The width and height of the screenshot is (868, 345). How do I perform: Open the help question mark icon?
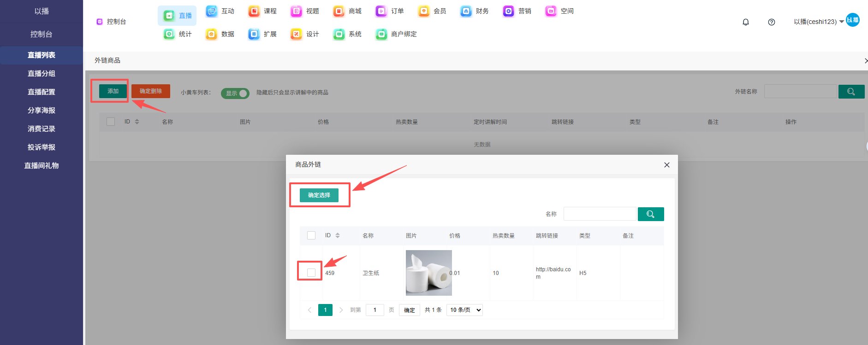pyautogui.click(x=771, y=22)
